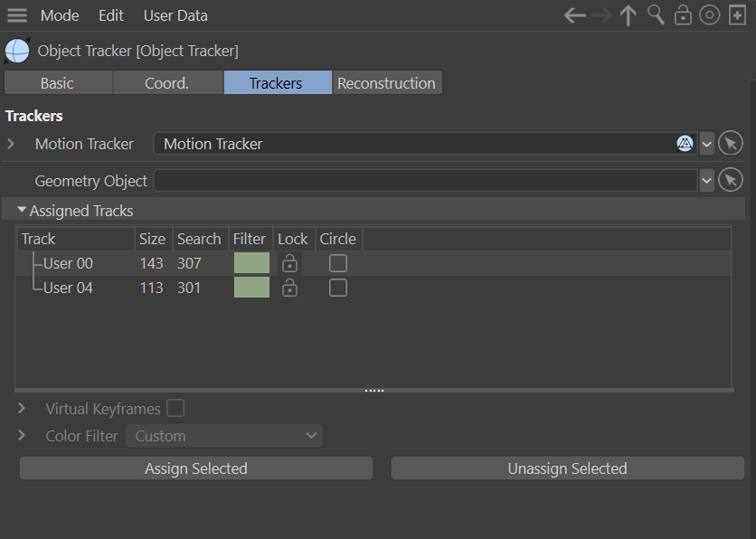Click the up arrow navigation icon

[628, 15]
